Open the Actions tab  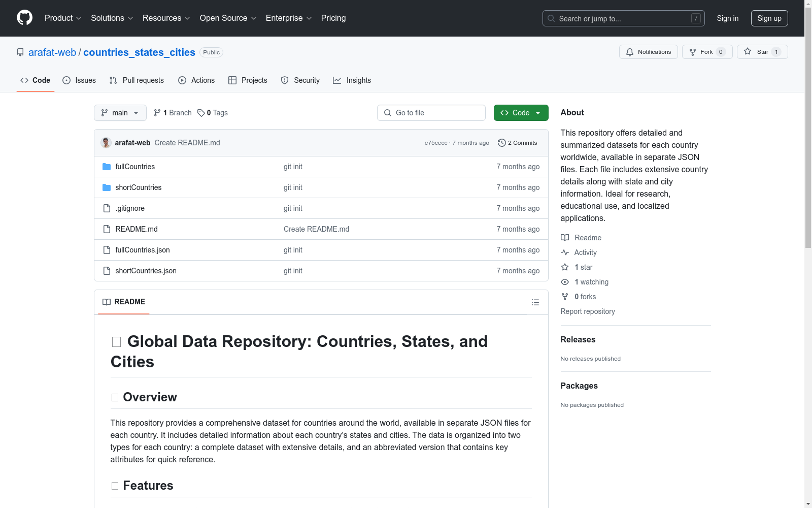click(x=196, y=80)
